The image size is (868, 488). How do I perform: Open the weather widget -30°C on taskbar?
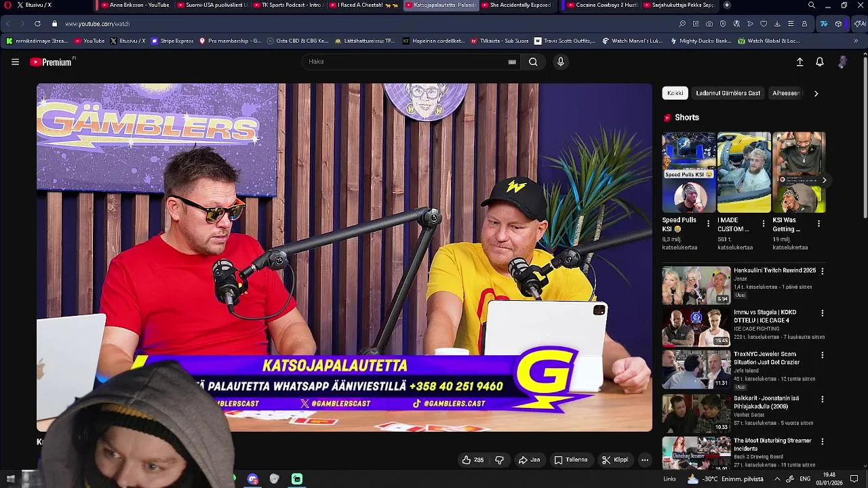[x=726, y=479]
